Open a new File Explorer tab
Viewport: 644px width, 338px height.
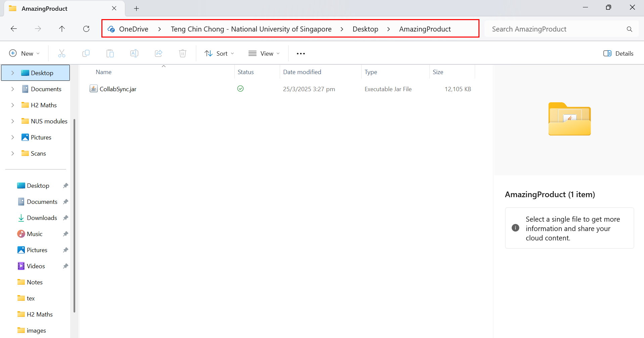pos(136,9)
